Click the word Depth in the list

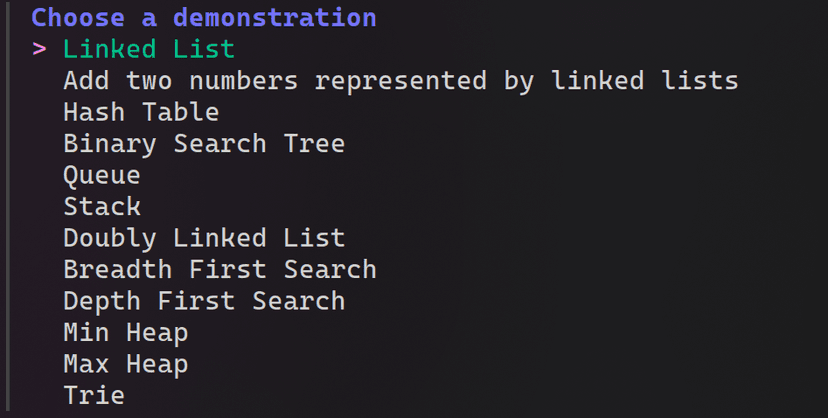[x=102, y=301]
